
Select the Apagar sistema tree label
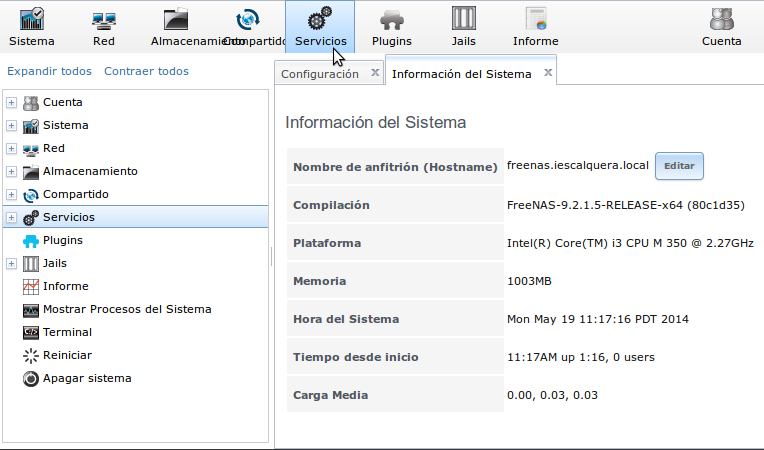pyautogui.click(x=87, y=378)
